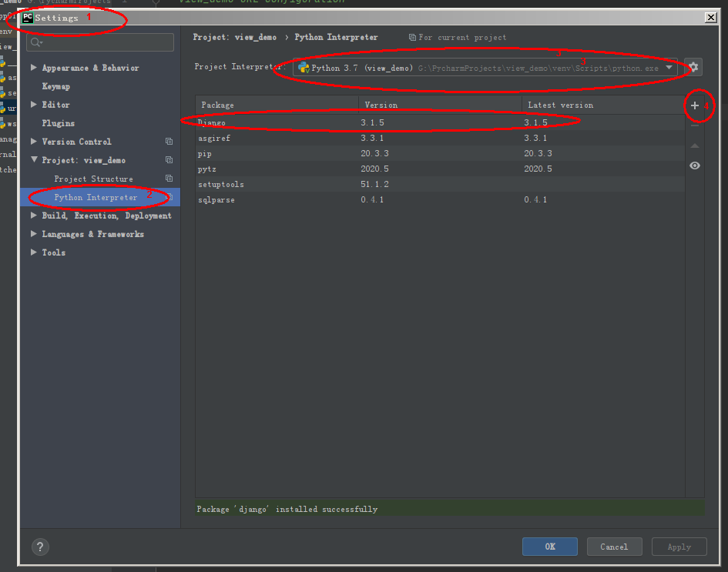728x572 pixels.
Task: Close the Settings dialog window
Action: (x=711, y=17)
